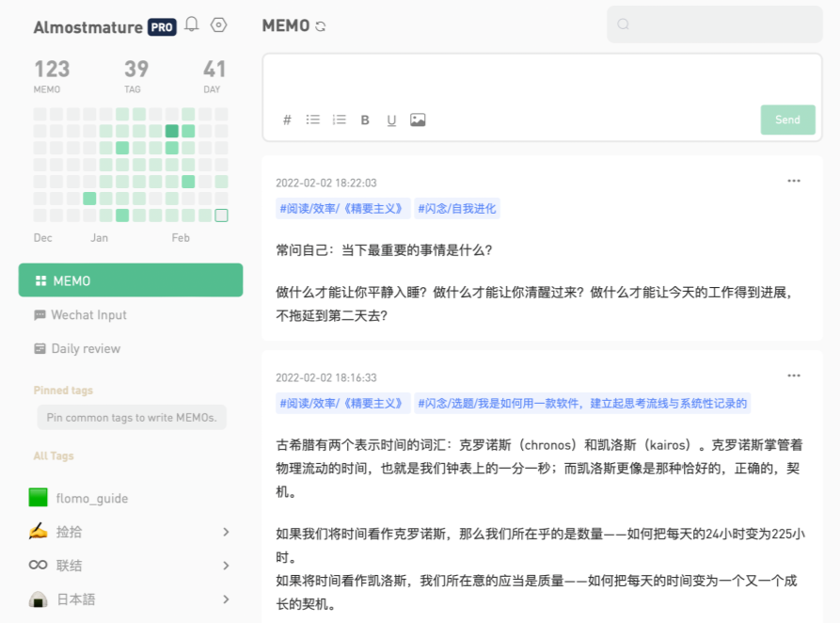The height and width of the screenshot is (623, 840).
Task: Open options for 18:16:33 memo
Action: [794, 375]
